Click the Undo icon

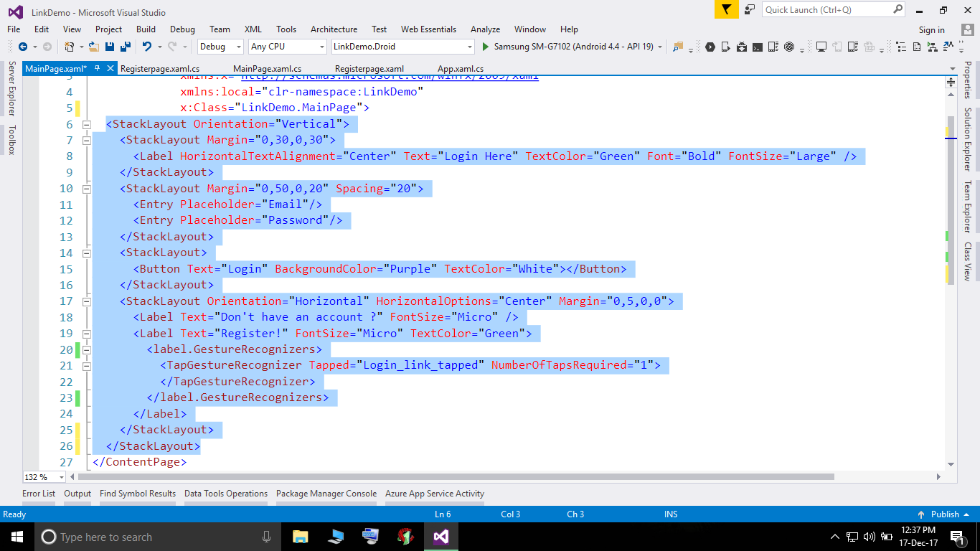coord(147,48)
